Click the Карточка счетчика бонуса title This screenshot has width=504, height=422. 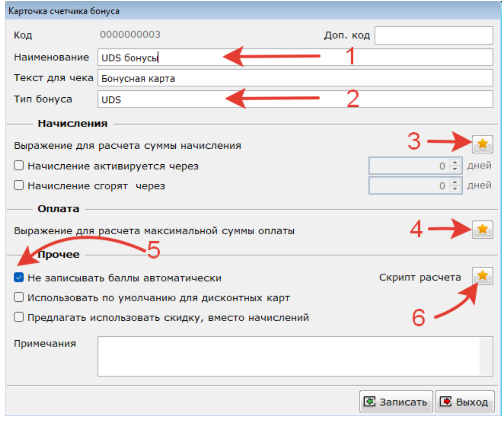[64, 11]
